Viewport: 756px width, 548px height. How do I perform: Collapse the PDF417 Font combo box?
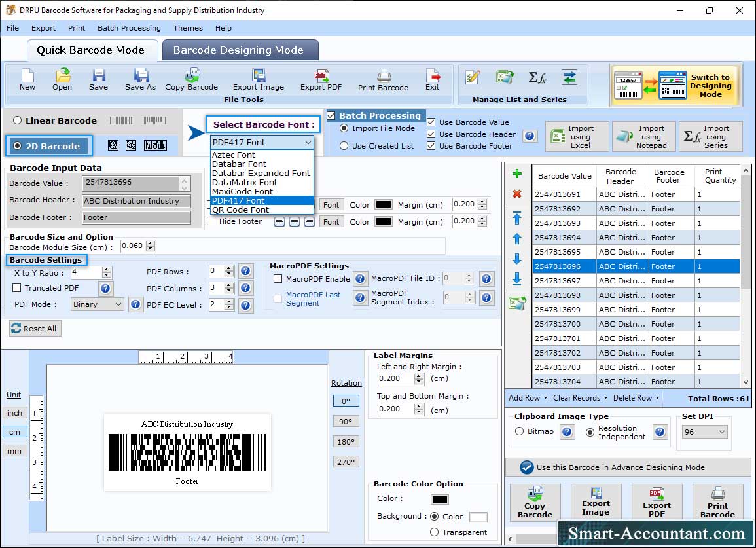coord(308,142)
